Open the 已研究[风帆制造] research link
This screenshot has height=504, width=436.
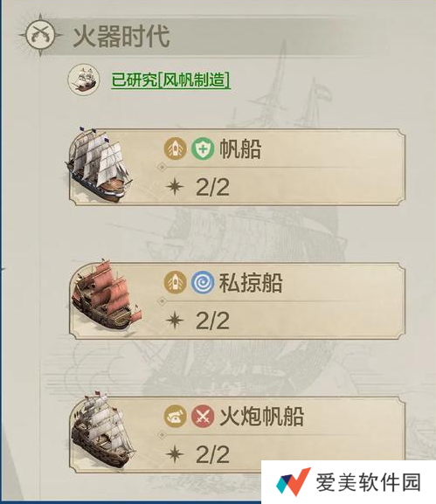(170, 79)
